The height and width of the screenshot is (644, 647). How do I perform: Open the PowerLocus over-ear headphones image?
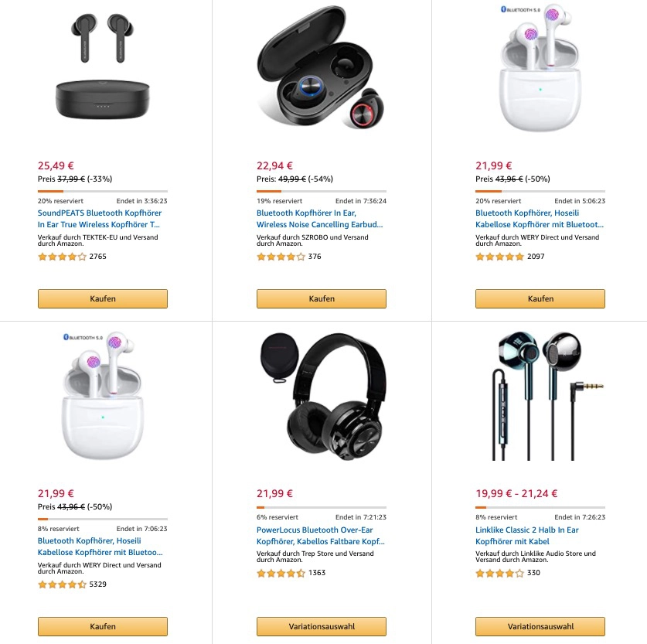pos(322,396)
